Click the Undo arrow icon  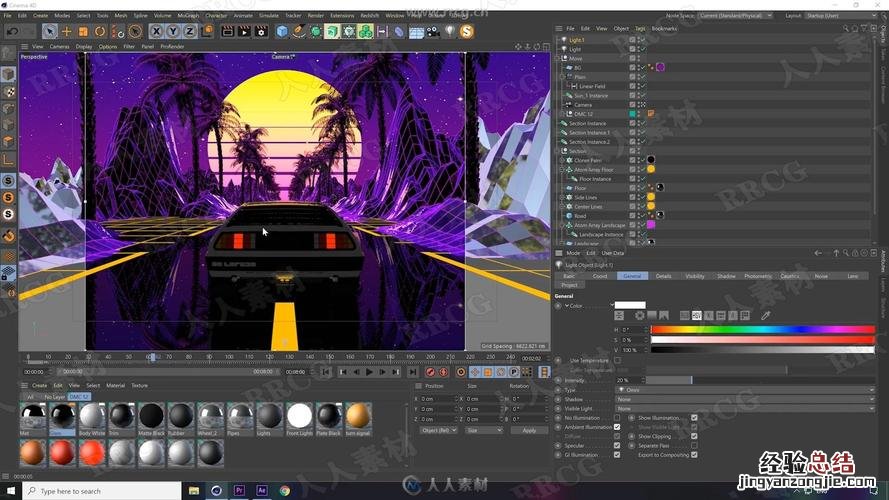click(x=12, y=32)
